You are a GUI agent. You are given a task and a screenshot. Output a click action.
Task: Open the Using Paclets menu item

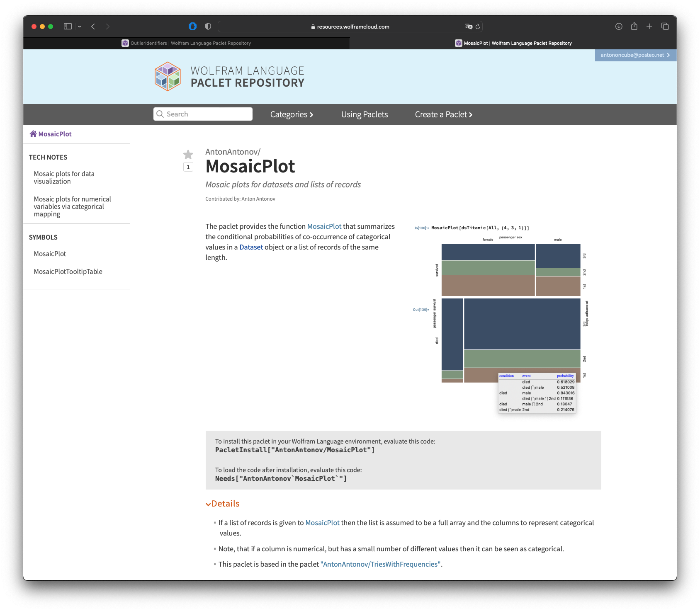pos(365,114)
